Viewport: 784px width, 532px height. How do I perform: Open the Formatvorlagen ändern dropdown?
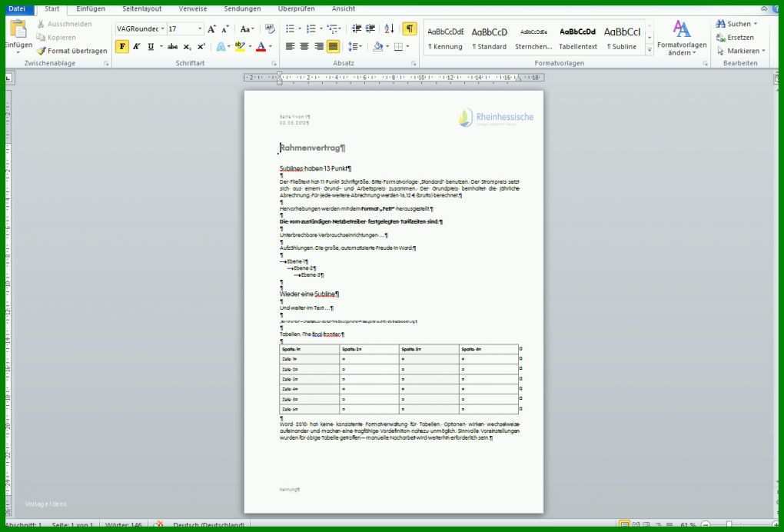(x=682, y=38)
